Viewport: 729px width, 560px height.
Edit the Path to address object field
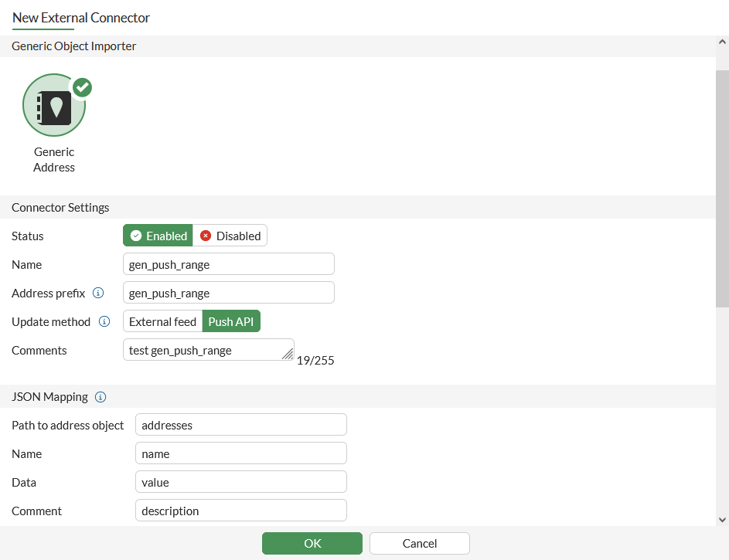(x=241, y=425)
